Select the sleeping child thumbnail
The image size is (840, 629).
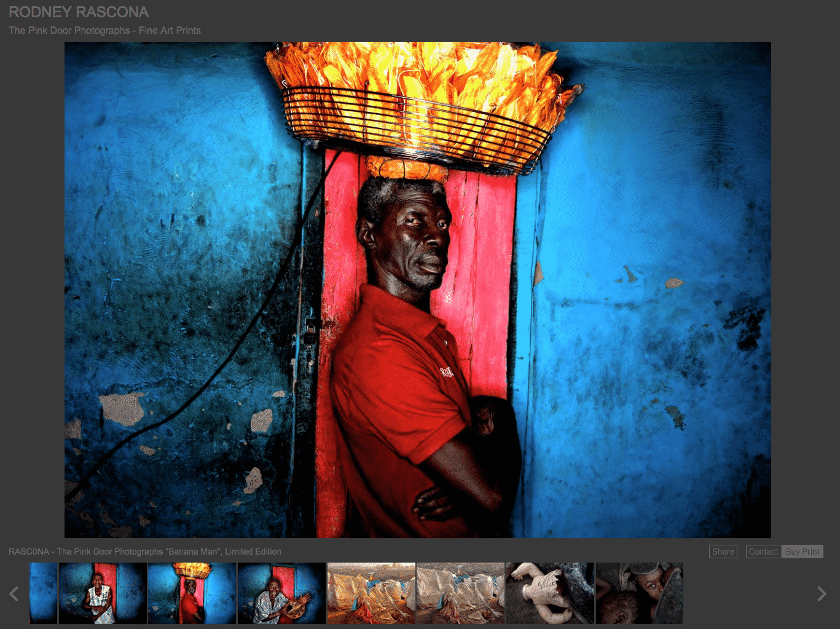click(639, 593)
